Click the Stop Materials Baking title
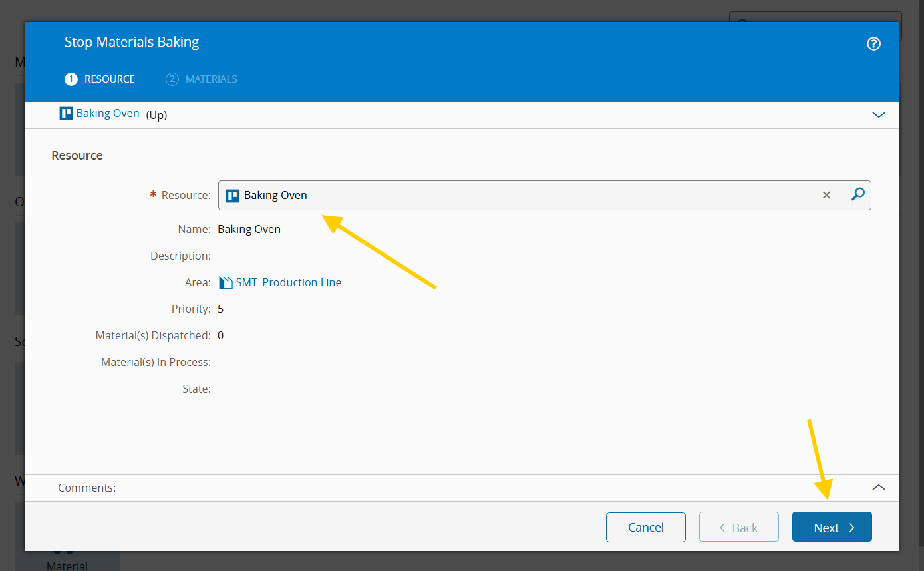Image resolution: width=924 pixels, height=571 pixels. click(132, 42)
